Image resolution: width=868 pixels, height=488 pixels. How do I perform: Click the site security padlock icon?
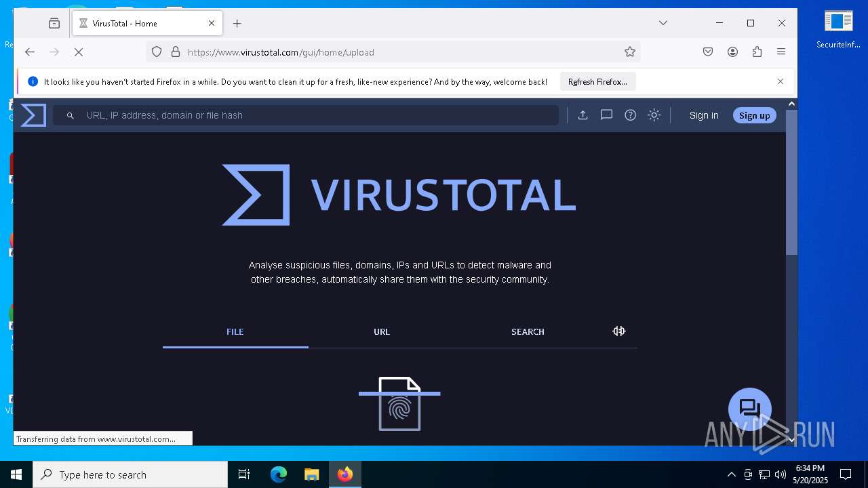(176, 52)
